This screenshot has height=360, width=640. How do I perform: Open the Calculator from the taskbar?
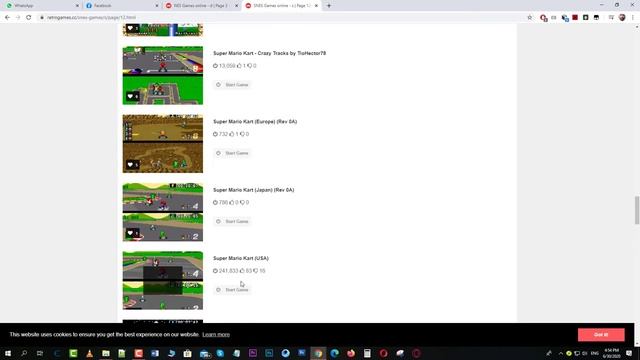click(367, 353)
